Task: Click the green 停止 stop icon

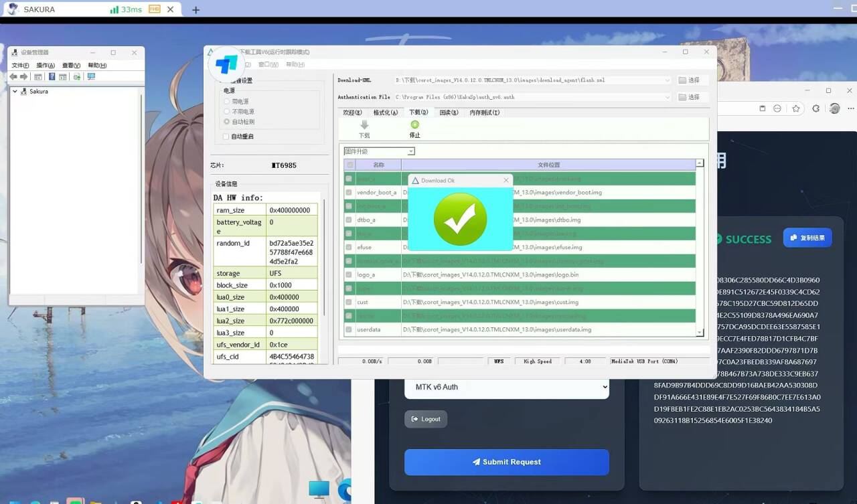Action: point(414,125)
